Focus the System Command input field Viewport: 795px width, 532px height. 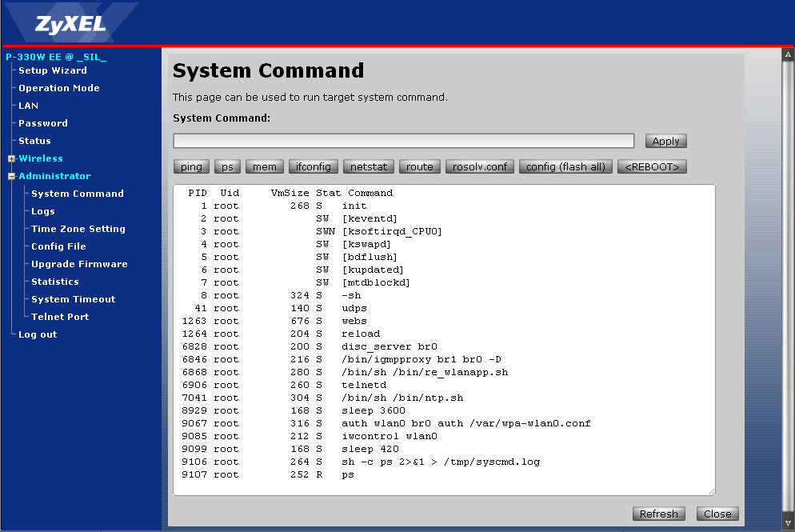click(404, 141)
